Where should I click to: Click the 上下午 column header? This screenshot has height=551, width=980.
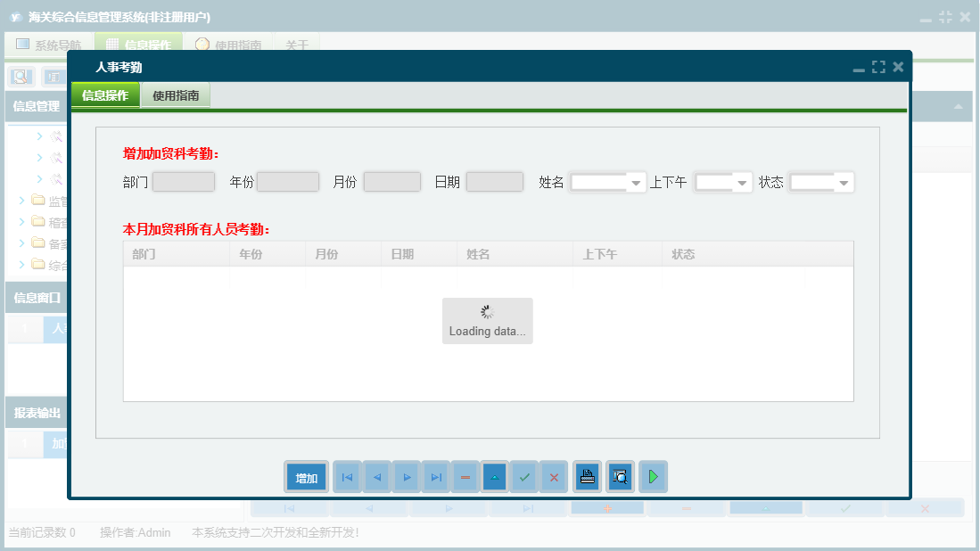617,254
